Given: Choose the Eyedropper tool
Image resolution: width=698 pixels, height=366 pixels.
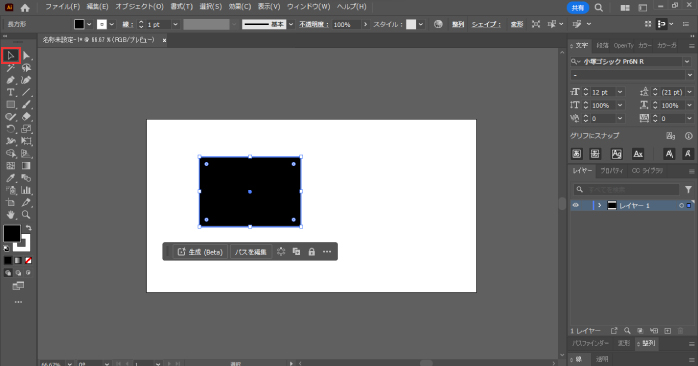Looking at the screenshot, I should point(11,178).
